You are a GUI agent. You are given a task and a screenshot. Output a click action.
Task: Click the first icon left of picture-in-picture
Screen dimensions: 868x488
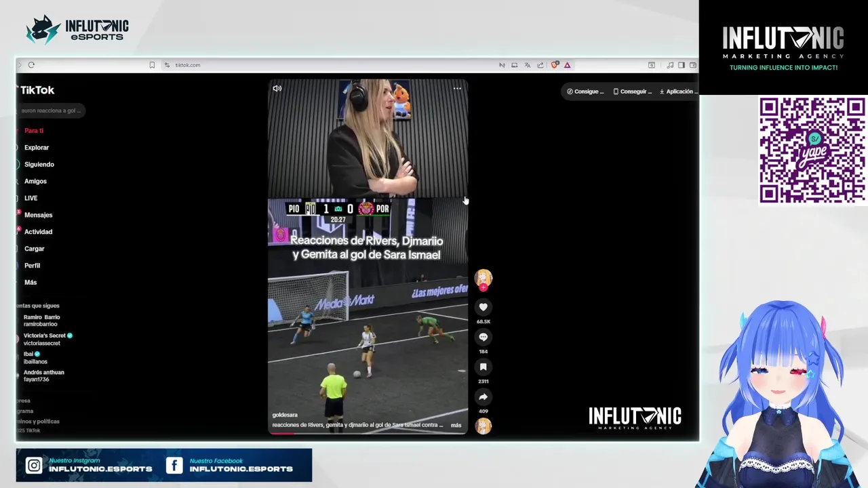(502, 65)
